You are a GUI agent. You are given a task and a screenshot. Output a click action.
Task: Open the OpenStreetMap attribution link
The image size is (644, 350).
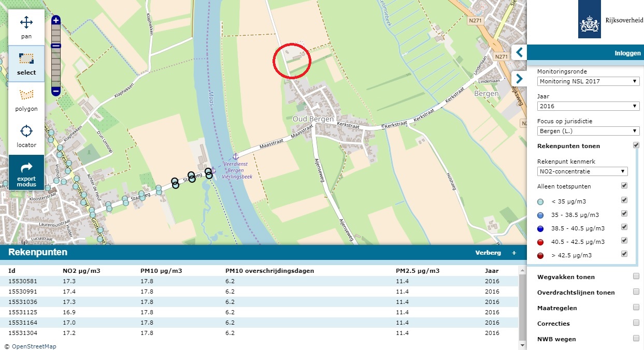[34, 346]
